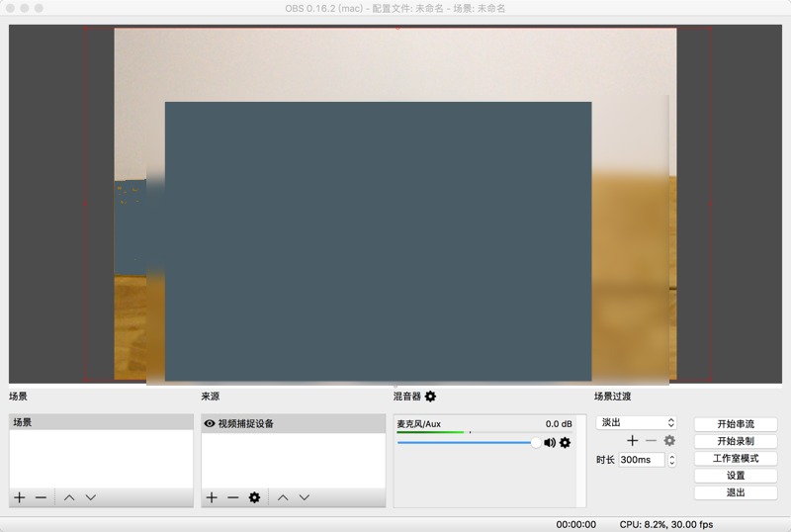Click the 0.0 dB level value
Screen dimensions: 791x532
click(559, 424)
